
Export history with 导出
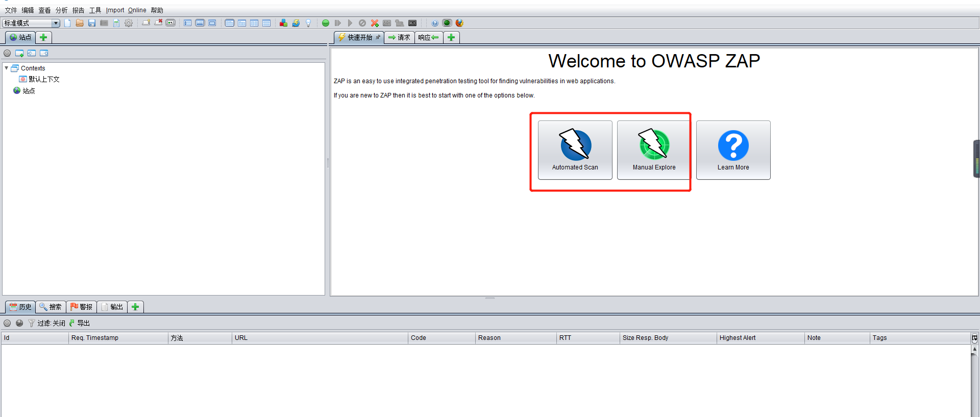(80, 323)
